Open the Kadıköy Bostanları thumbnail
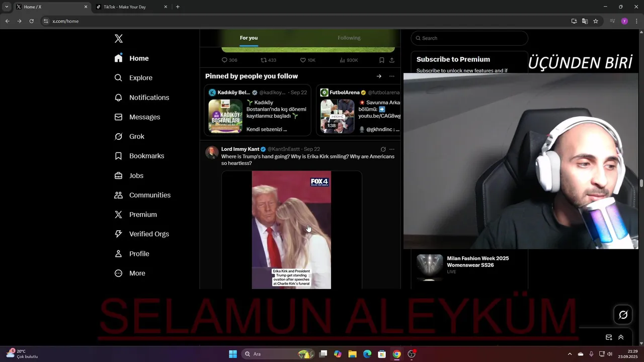The width and height of the screenshot is (644, 362). point(225,116)
